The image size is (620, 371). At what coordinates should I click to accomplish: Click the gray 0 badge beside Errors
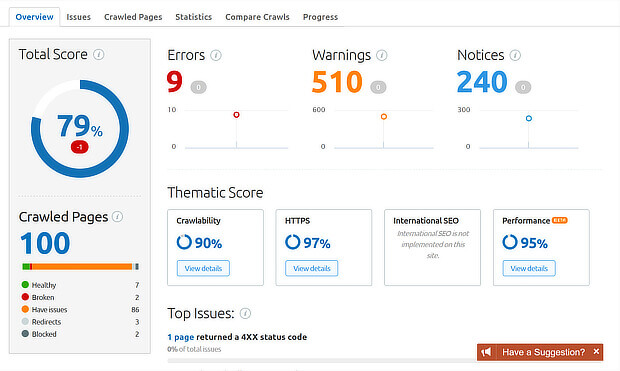tap(198, 87)
